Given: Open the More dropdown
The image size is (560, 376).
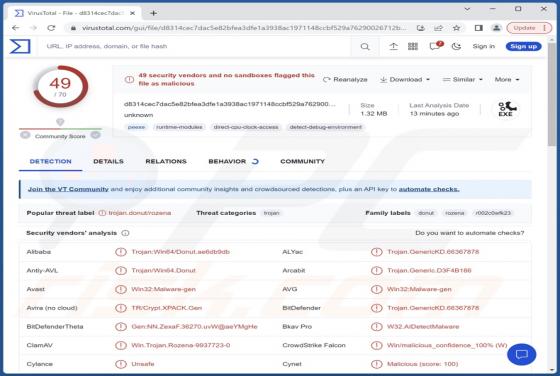Looking at the screenshot, I should click(507, 79).
